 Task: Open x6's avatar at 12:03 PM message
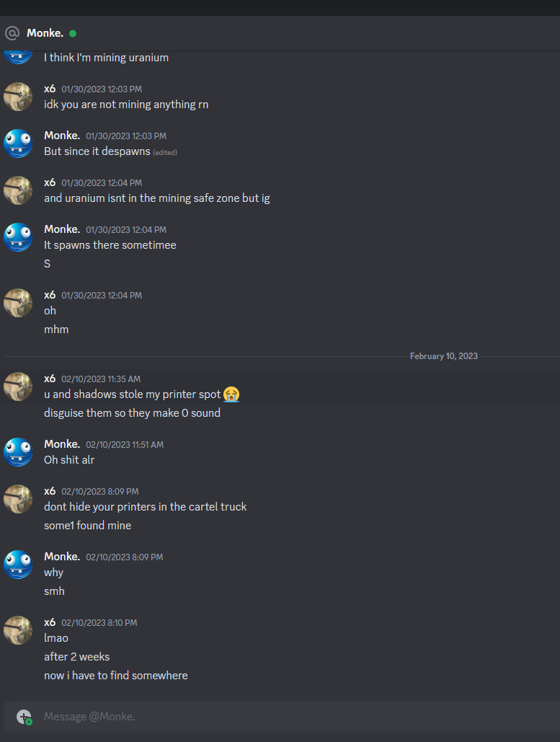tap(18, 97)
